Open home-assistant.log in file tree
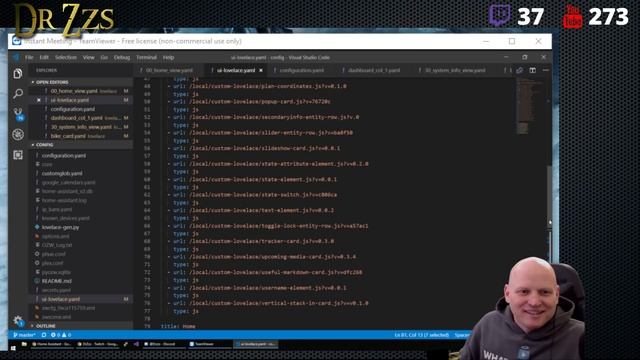 click(80, 200)
